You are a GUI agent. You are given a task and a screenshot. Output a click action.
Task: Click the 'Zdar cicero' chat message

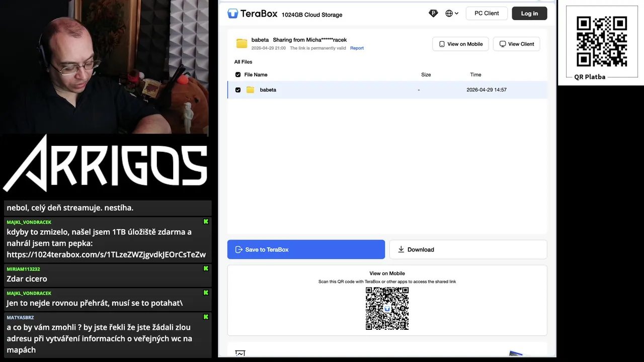coord(27,279)
